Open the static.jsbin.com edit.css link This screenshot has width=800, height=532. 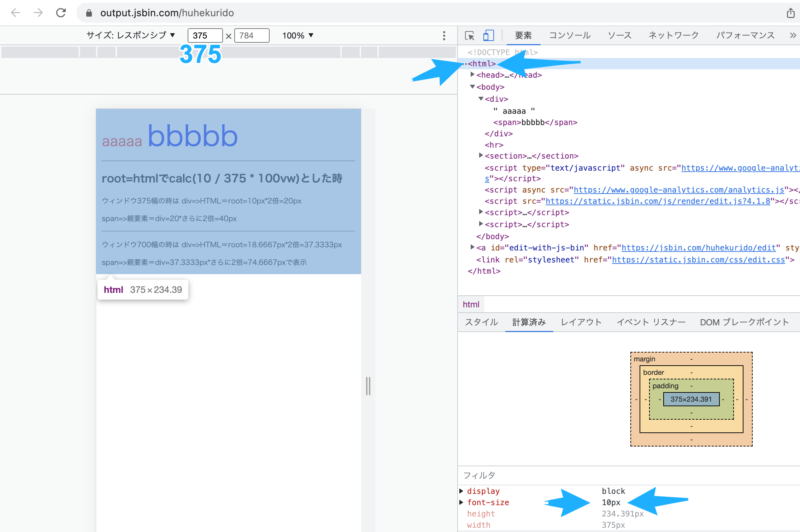tap(699, 260)
